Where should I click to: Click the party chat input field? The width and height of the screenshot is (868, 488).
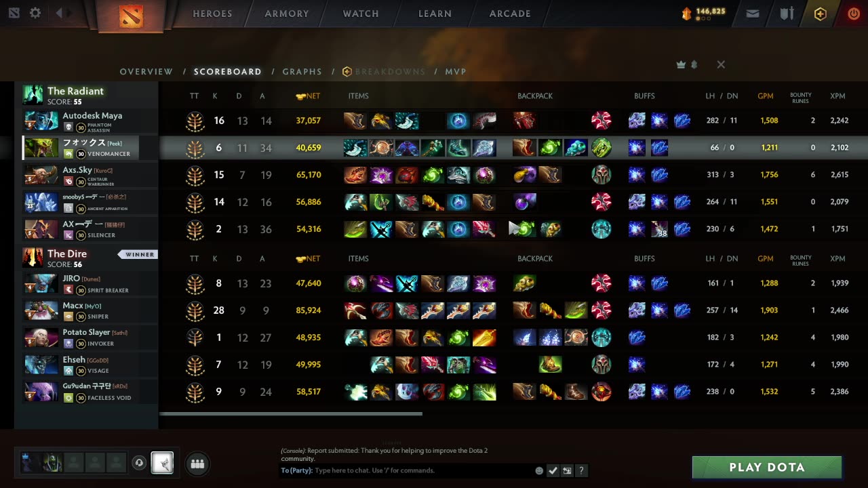coord(422,470)
